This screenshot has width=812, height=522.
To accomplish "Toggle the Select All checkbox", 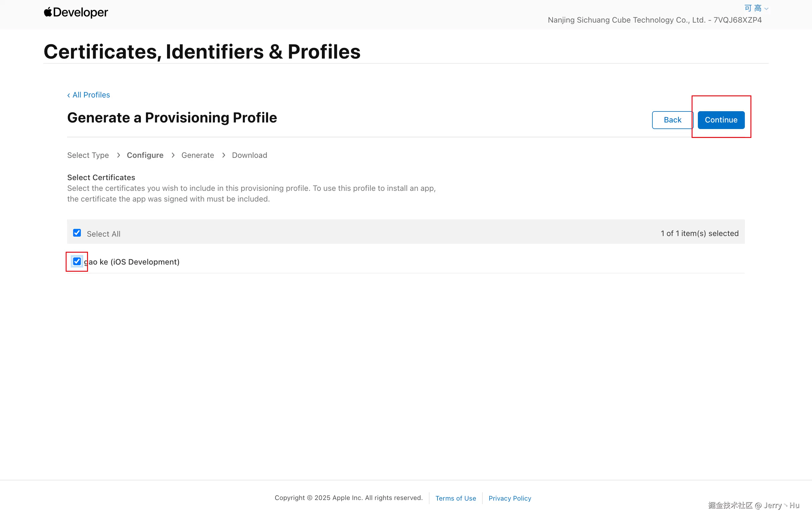I will 77,233.
